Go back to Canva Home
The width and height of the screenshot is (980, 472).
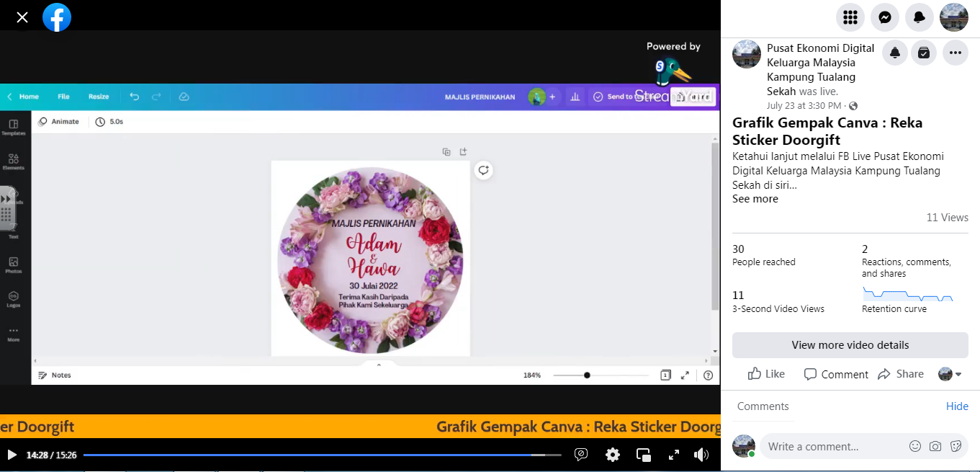[23, 97]
